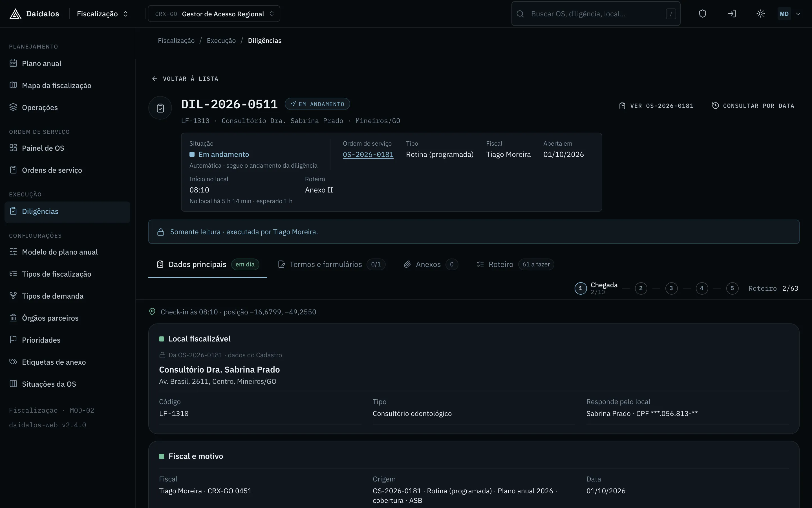
Task: Follow the OS-2026-0181 order link
Action: pyautogui.click(x=368, y=155)
